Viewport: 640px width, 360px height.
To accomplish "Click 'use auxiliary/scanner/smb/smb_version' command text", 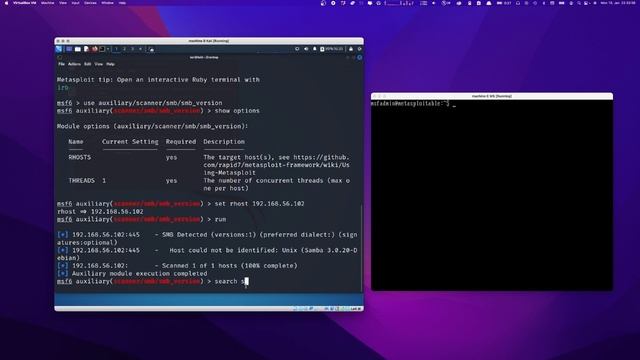I will coord(153,103).
